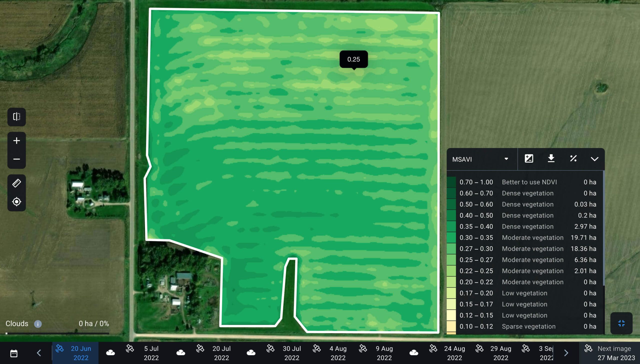Screen dimensions: 640x364
Task: Zoom in on the map
Action: pos(16,141)
